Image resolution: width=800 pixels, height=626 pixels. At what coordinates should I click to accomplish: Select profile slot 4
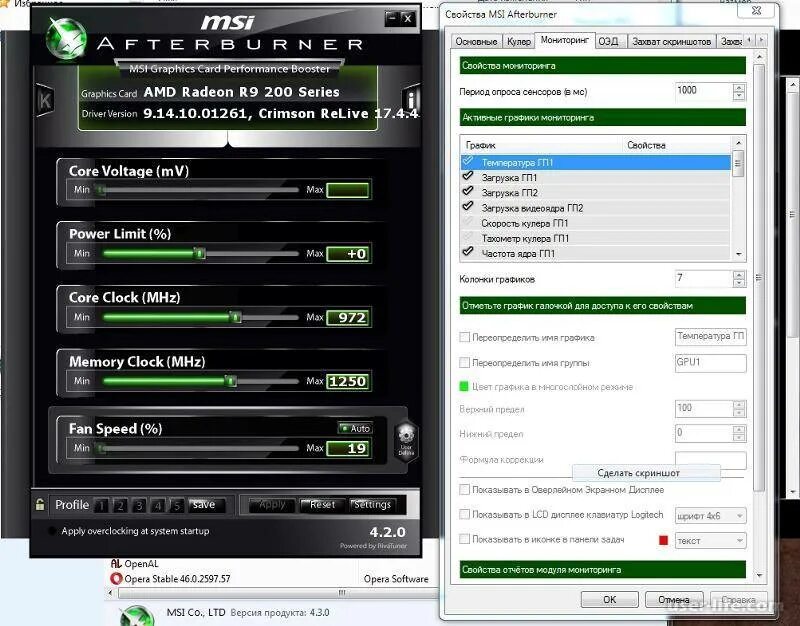point(158,505)
